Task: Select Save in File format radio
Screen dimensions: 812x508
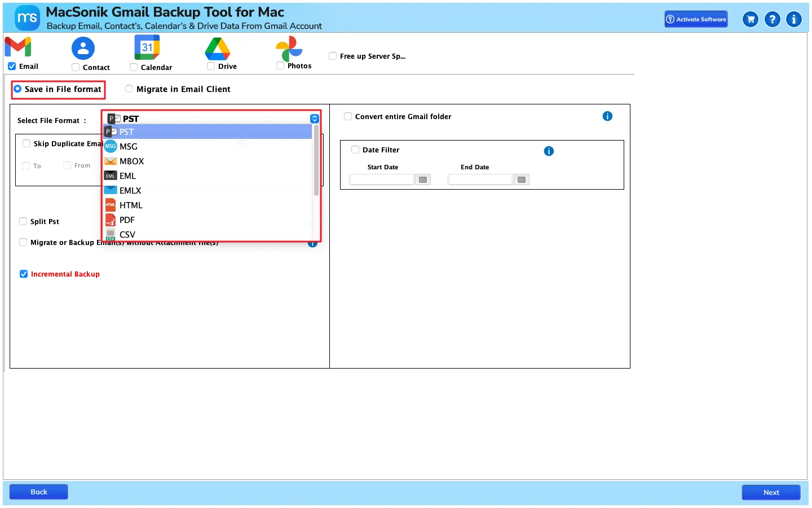Action: (x=17, y=89)
